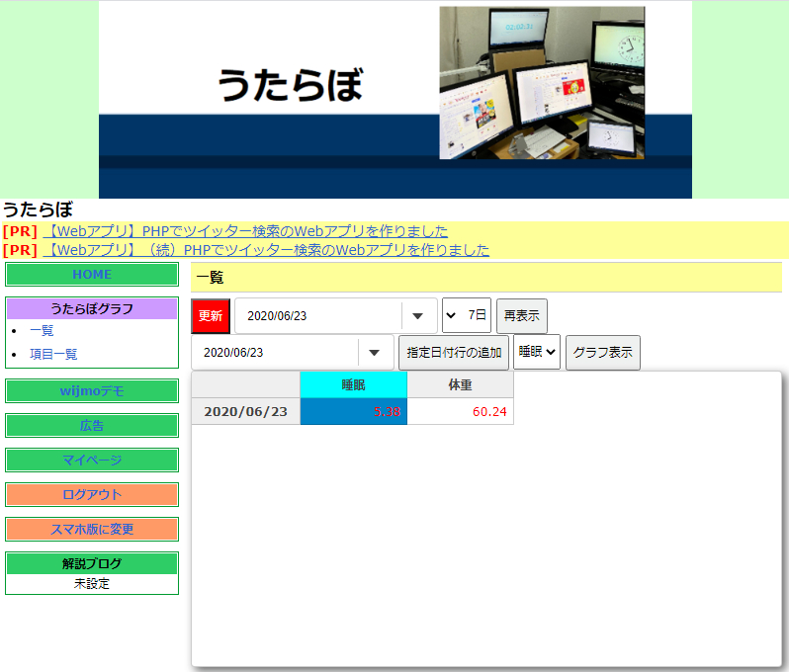
Task: Open the first PR link about PHPツイッター検索
Action: pos(245,231)
